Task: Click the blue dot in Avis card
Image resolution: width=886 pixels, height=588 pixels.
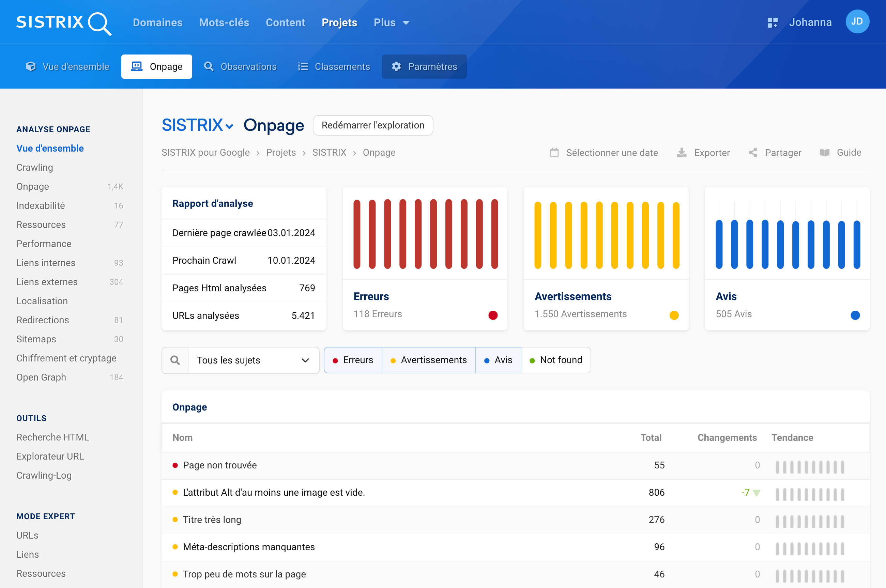Action: 855,315
